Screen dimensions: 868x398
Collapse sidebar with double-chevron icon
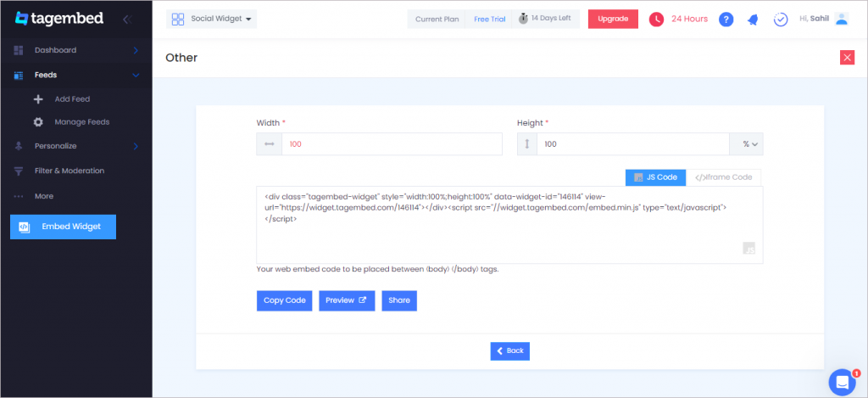coord(127,20)
